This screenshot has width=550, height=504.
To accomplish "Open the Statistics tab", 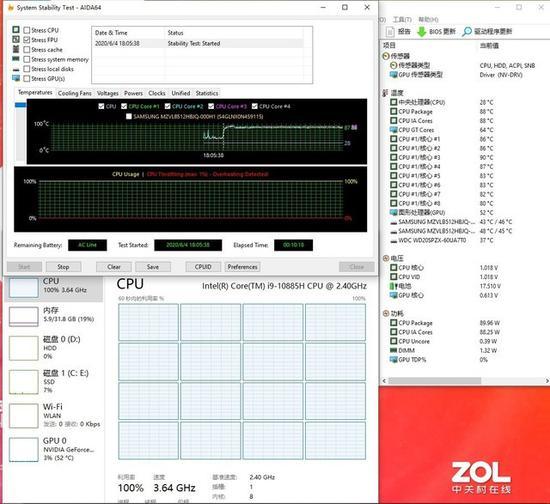I will click(x=207, y=93).
